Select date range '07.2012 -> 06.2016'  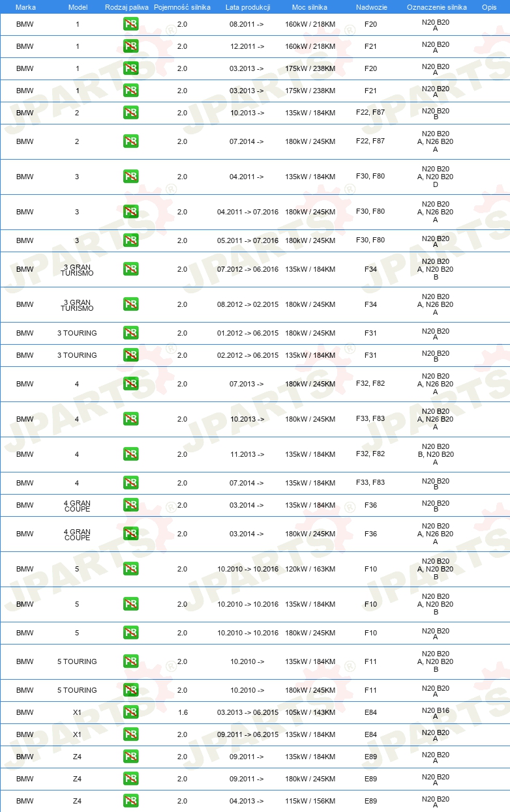(x=247, y=269)
